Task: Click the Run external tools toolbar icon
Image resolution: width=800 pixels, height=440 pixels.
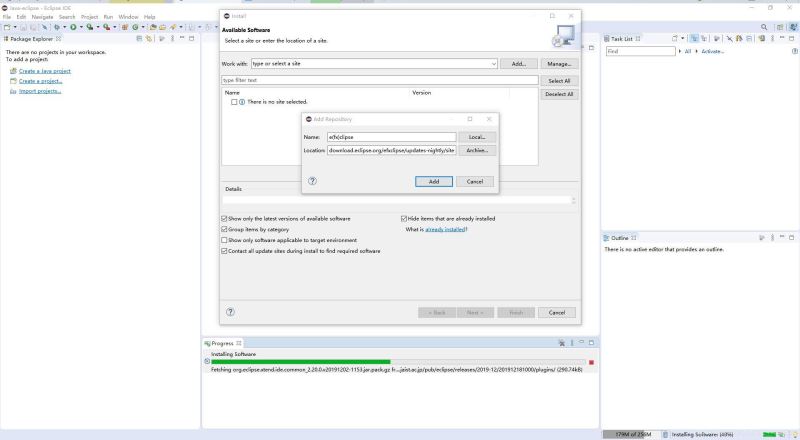Action: click(x=107, y=27)
